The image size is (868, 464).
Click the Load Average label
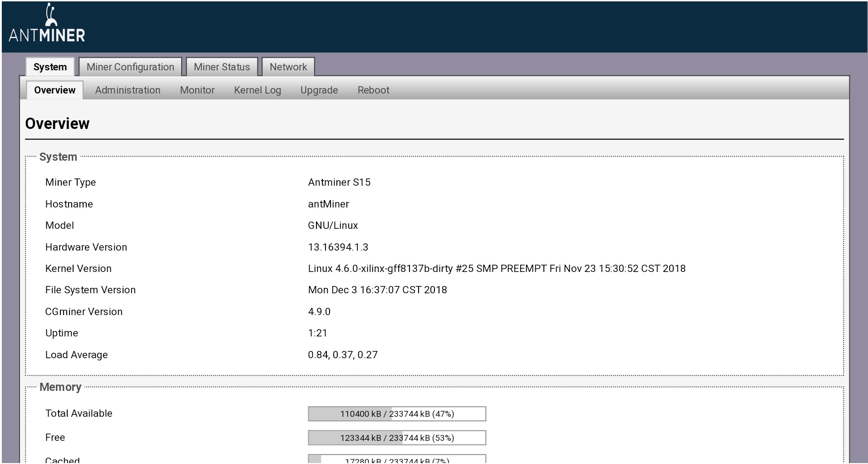coord(76,355)
